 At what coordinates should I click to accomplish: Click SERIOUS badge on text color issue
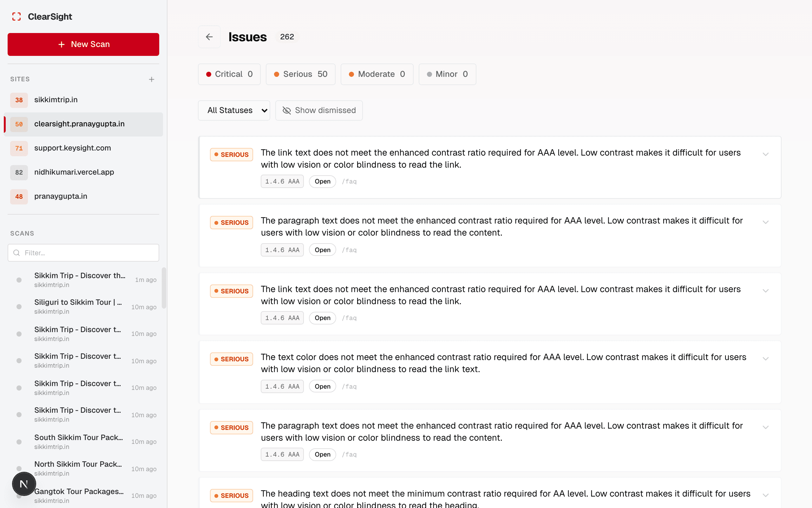(232, 359)
